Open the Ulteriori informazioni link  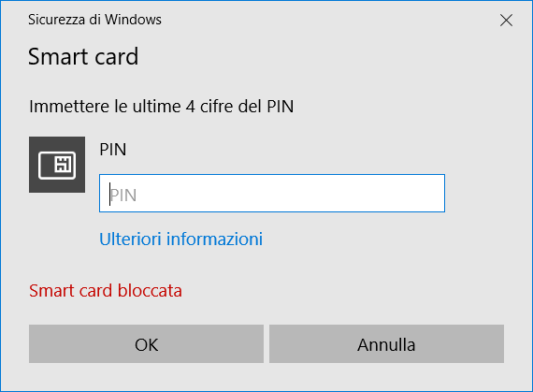[180, 239]
